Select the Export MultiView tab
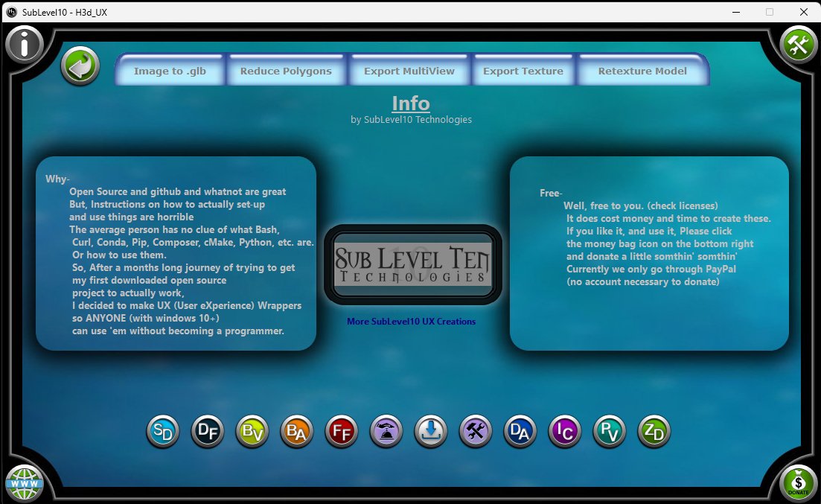 pos(409,71)
